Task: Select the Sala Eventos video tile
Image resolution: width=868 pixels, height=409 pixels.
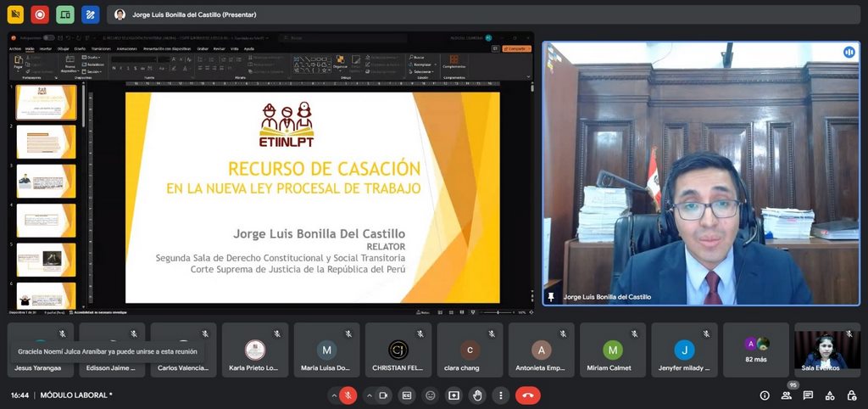Action: 827,350
